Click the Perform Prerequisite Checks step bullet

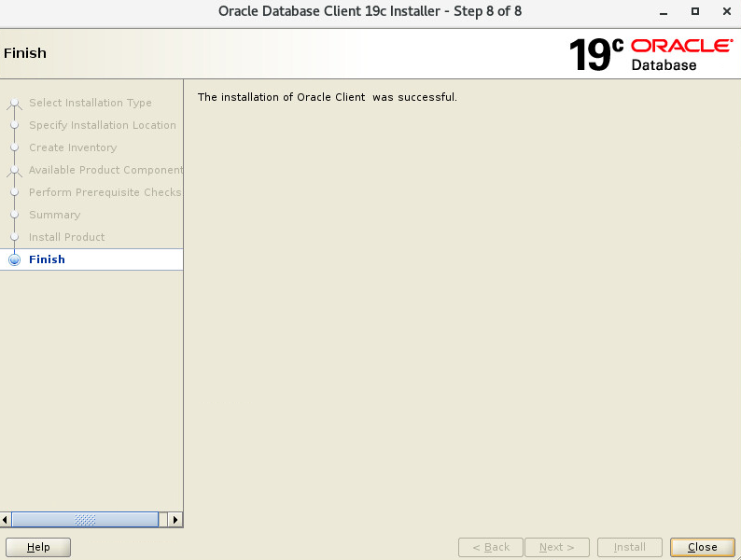15,192
